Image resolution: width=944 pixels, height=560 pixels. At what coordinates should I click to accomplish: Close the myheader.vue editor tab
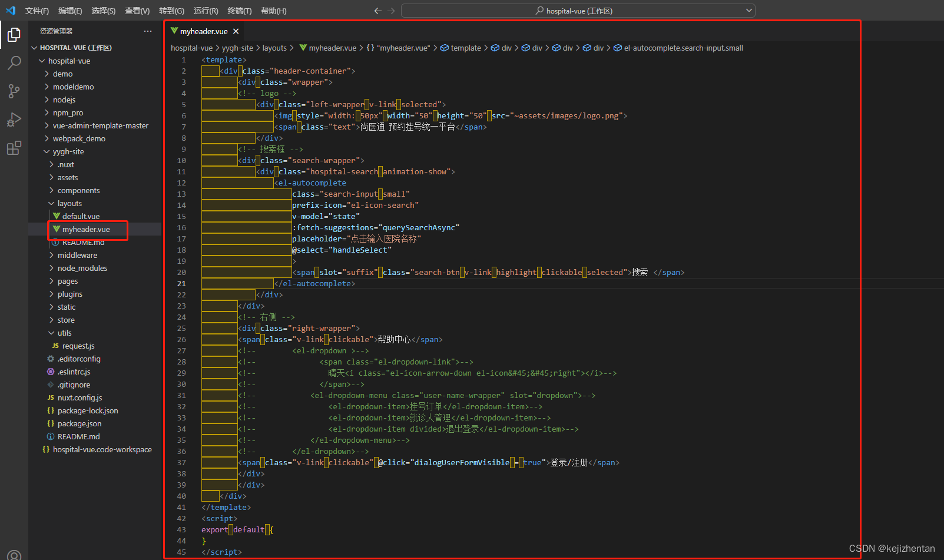[x=236, y=31]
